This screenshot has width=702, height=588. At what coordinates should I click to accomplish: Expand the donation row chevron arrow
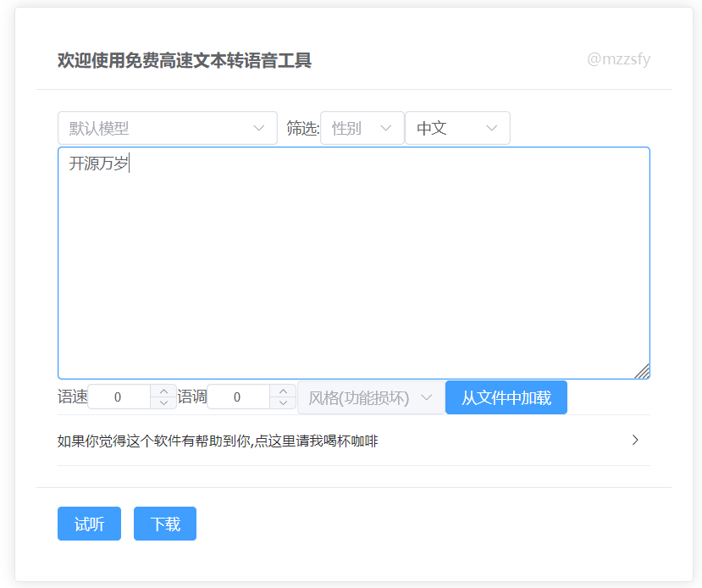coord(635,440)
